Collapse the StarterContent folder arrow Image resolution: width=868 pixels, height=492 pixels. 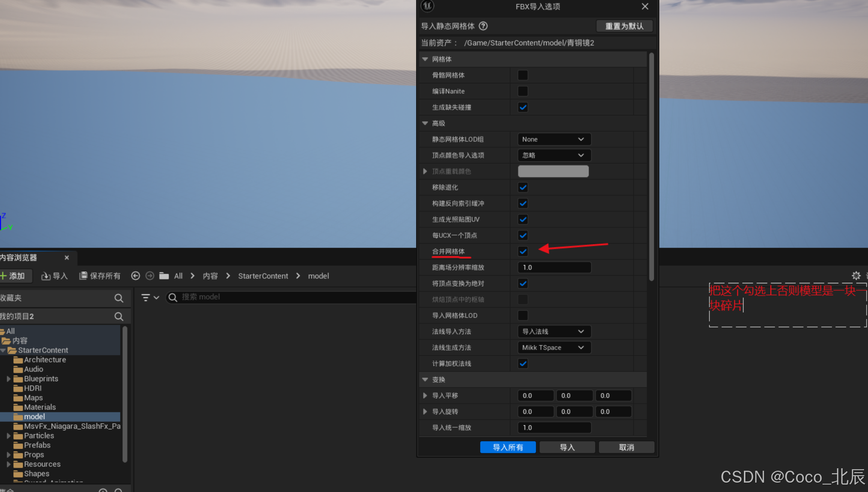pyautogui.click(x=3, y=350)
